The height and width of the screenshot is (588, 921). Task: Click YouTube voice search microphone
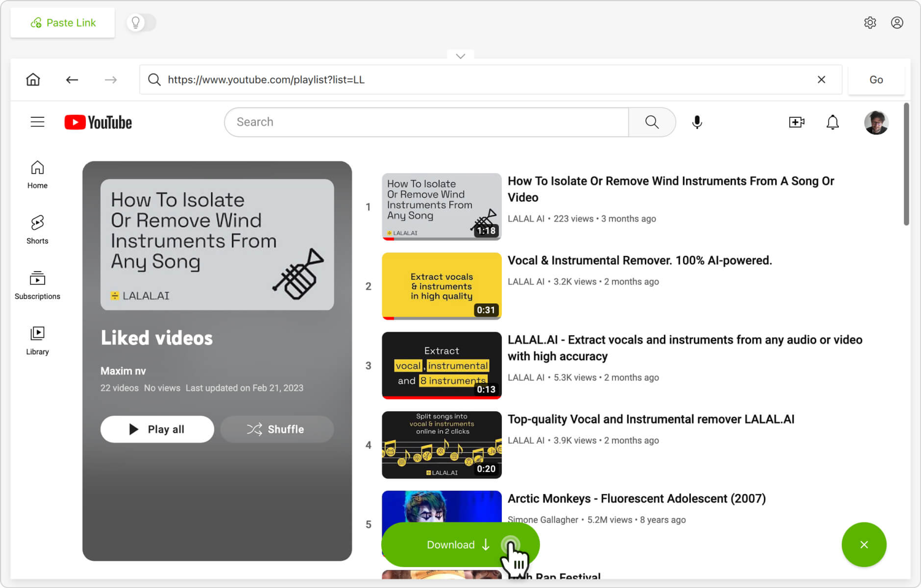coord(697,122)
